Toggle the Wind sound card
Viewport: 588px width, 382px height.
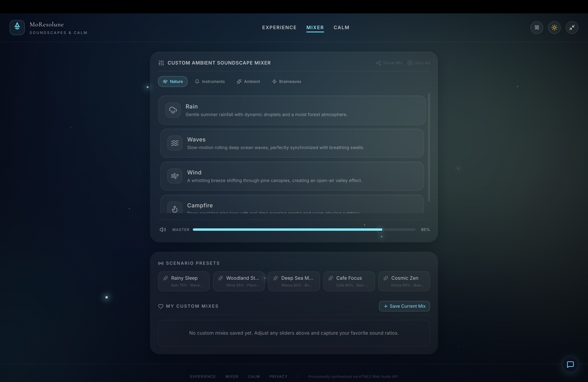pyautogui.click(x=292, y=176)
